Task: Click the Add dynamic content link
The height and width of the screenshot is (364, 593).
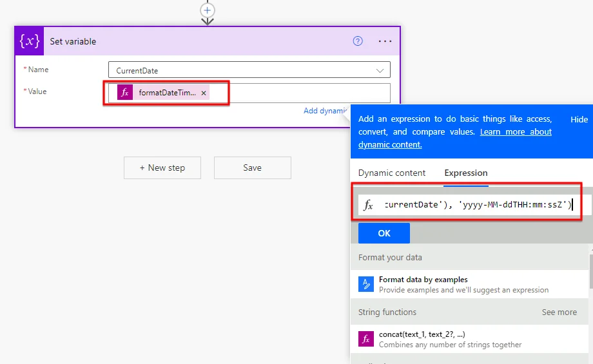Action: pos(326,111)
